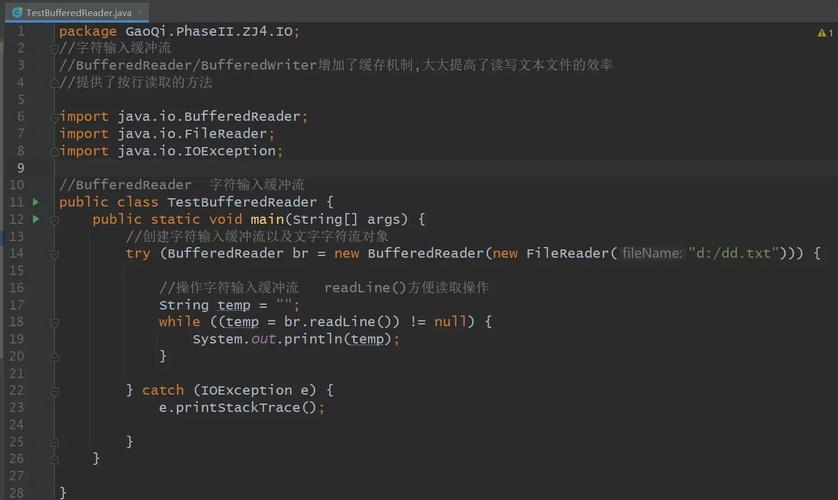The image size is (838, 500).
Task: Click the imports fold end marker on line 8
Action: 54,152
